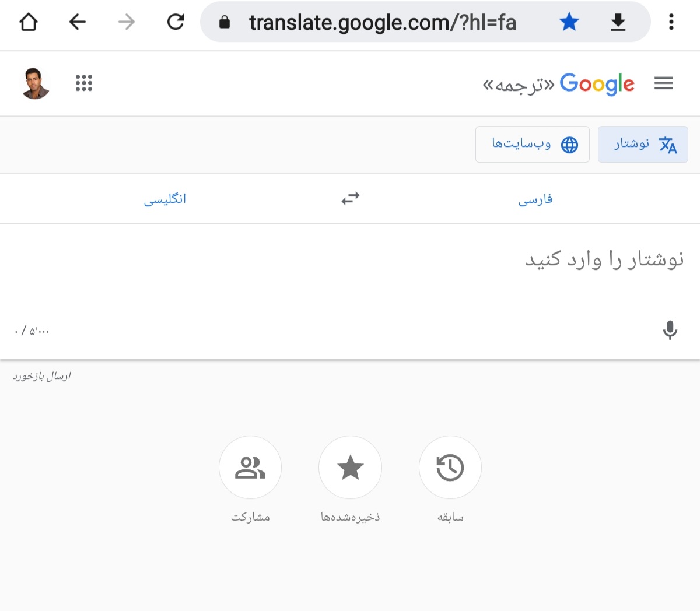Open saved translations (ذخیره‌شده‌ها) star button

[350, 468]
